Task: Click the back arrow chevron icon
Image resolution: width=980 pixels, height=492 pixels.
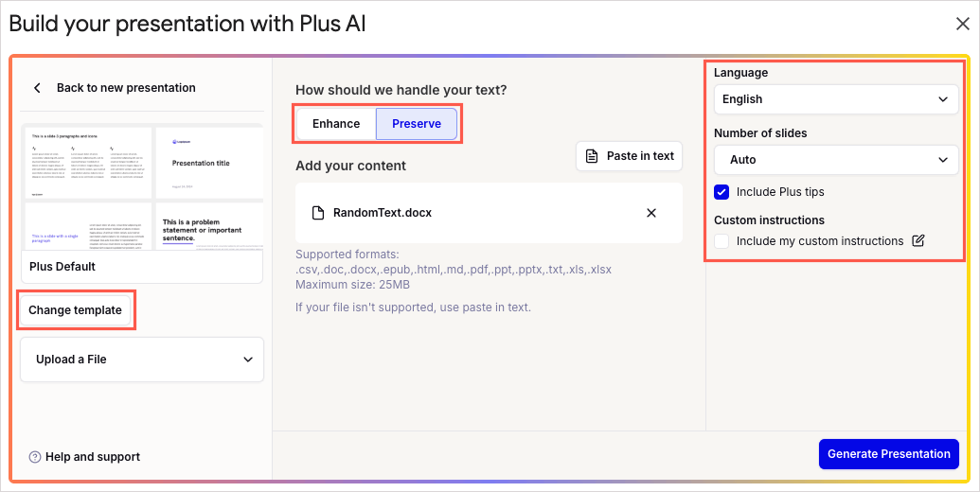Action: click(x=37, y=88)
